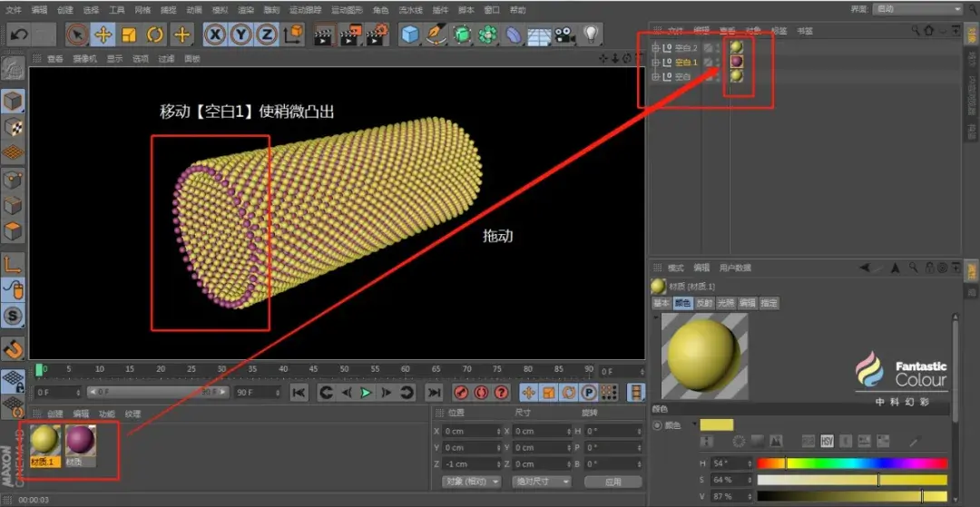This screenshot has height=507, width=980.
Task: Open the 文件 menu in main menu bar
Action: click(x=13, y=10)
